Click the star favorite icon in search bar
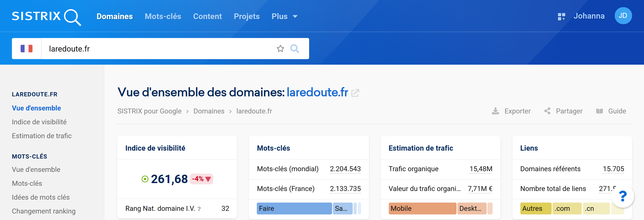 tap(280, 49)
